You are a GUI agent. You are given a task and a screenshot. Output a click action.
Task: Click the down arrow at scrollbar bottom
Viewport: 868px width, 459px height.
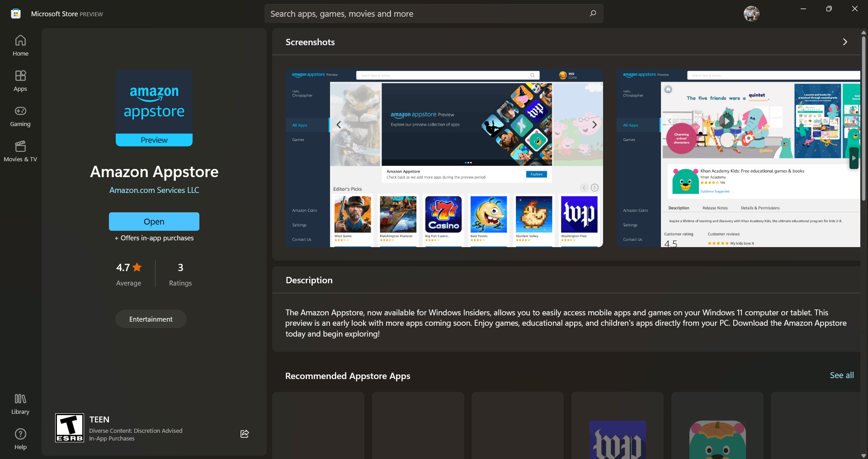tap(863, 455)
